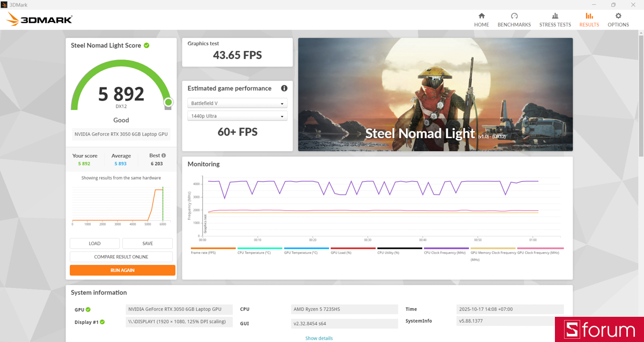Click the Best score 6 203

tap(156, 163)
